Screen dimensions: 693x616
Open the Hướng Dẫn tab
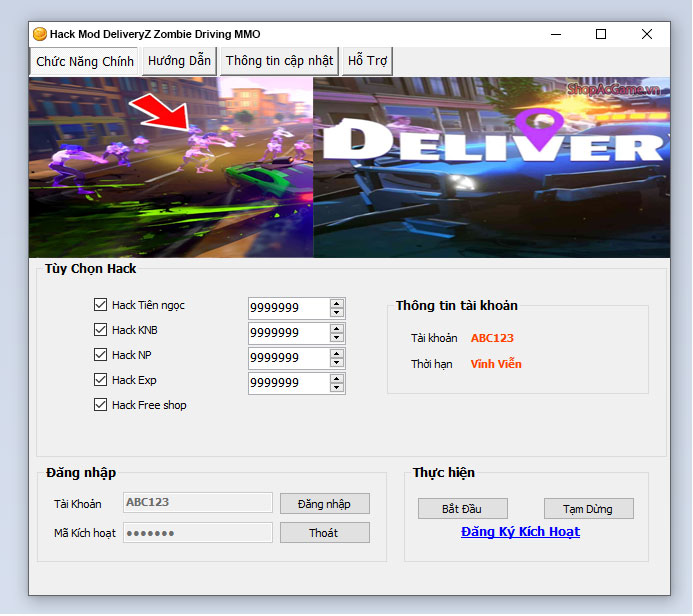pyautogui.click(x=179, y=61)
